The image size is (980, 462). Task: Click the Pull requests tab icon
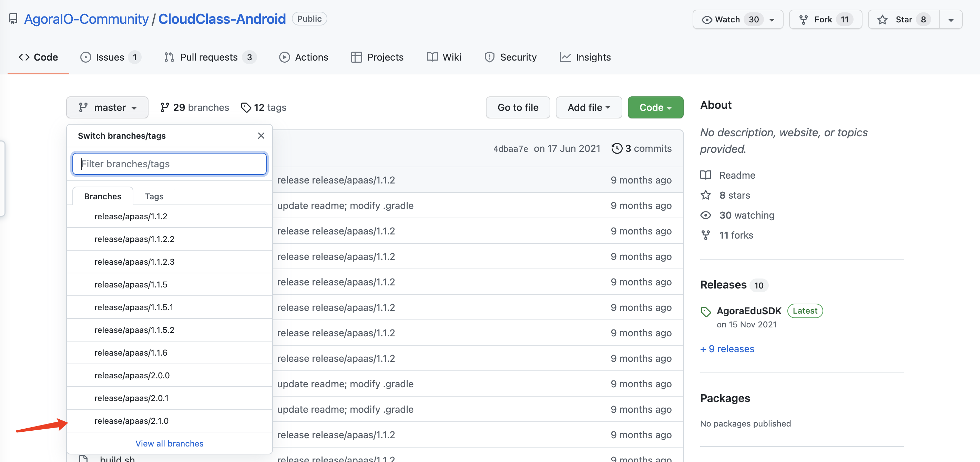(x=169, y=57)
